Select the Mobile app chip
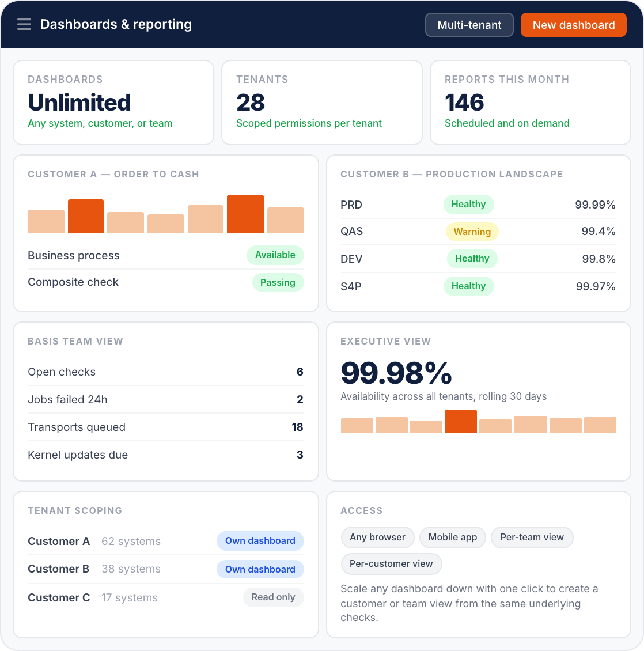 [x=453, y=538]
